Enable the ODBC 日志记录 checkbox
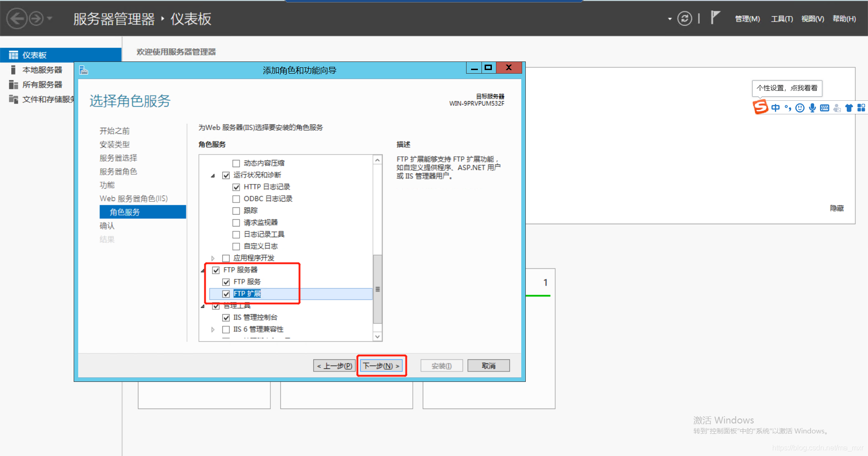 click(x=236, y=198)
